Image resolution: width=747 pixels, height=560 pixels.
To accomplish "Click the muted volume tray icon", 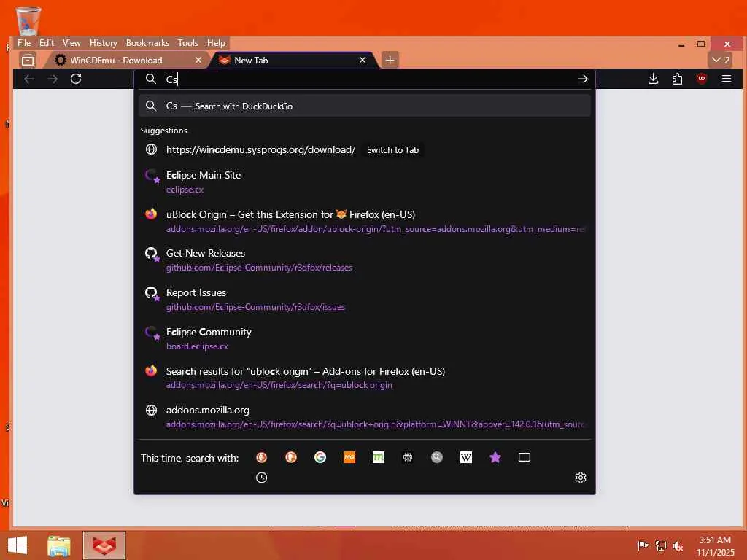I will click(678, 545).
